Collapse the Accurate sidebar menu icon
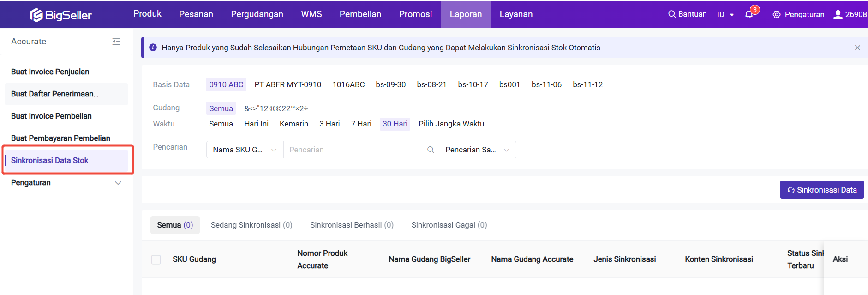This screenshot has height=295, width=868. (x=116, y=42)
